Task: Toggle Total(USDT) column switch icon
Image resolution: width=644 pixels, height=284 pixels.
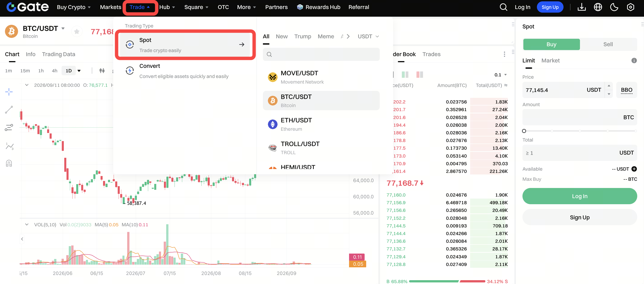Action: (x=506, y=85)
